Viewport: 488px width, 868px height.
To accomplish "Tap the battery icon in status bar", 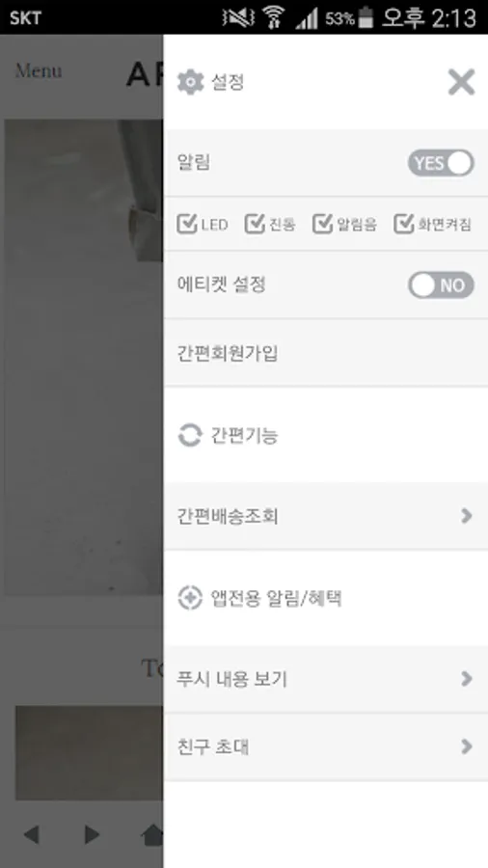I will coord(366,17).
